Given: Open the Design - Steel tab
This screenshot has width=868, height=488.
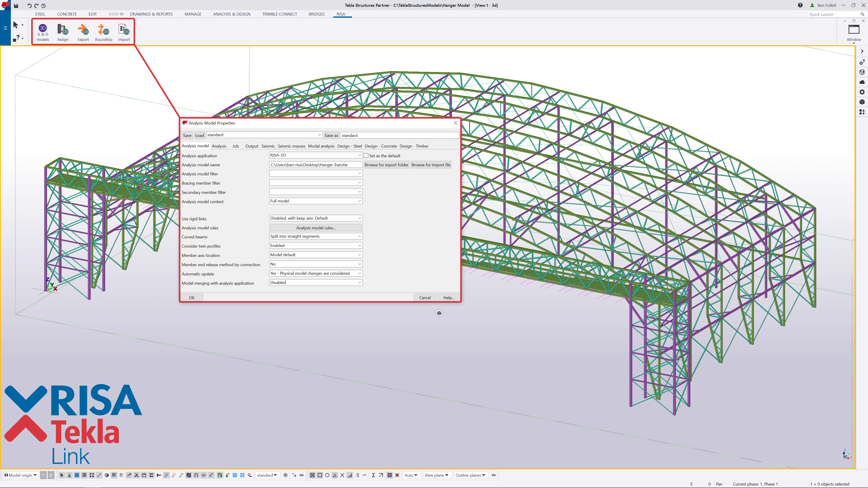Looking at the screenshot, I should pyautogui.click(x=349, y=146).
